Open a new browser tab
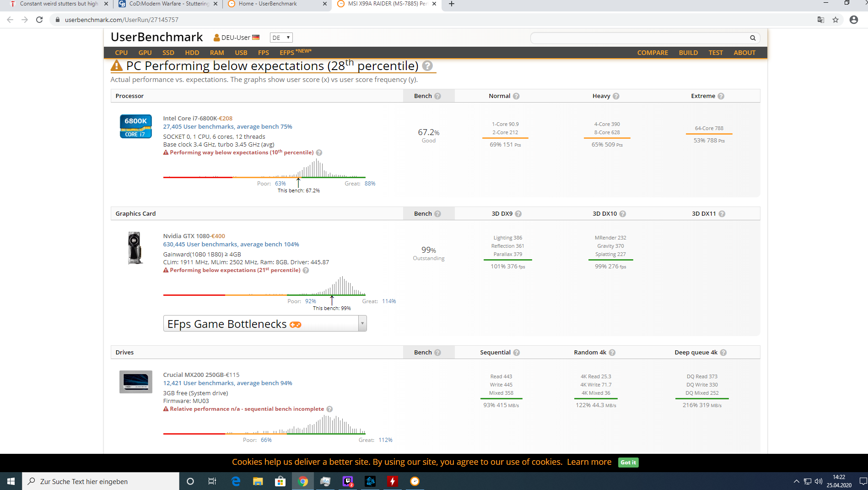The height and width of the screenshot is (490, 868). click(452, 4)
